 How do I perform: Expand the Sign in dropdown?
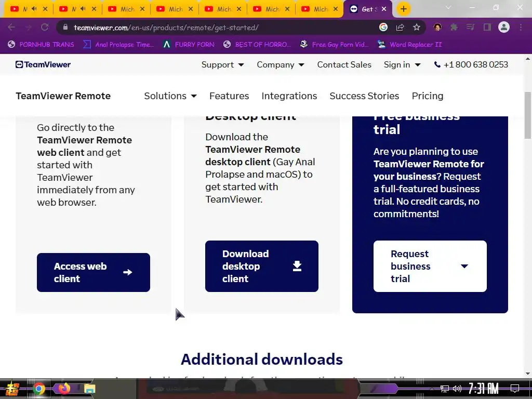(x=402, y=64)
